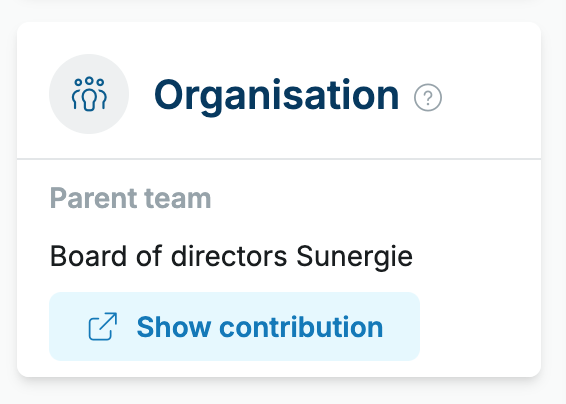Click the word "contribution" in the button

click(x=301, y=327)
